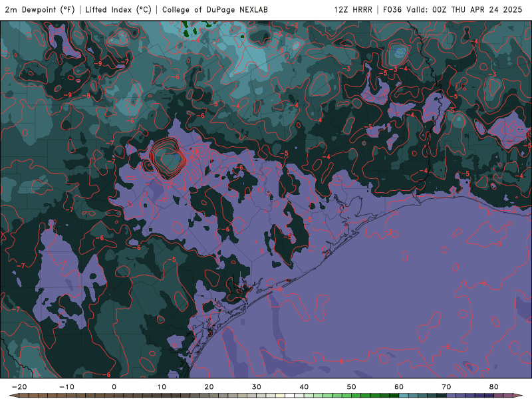
Task: Click the "F036 Valid: 00Z THU APR 24 2025" text
Action: tap(452, 10)
